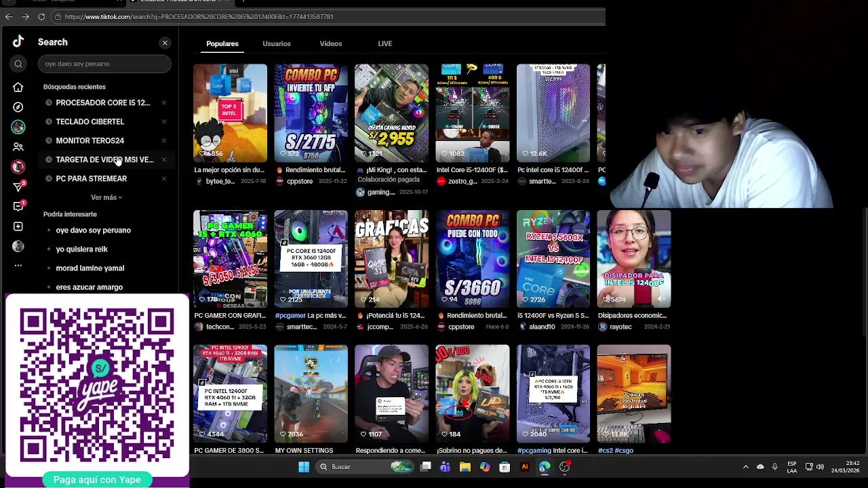
Task: Click the search magnifier icon in sidebar
Action: point(18,64)
